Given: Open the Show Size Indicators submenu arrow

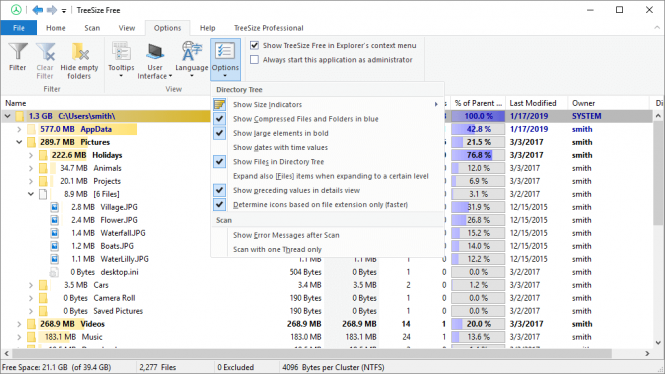Looking at the screenshot, I should (436, 104).
